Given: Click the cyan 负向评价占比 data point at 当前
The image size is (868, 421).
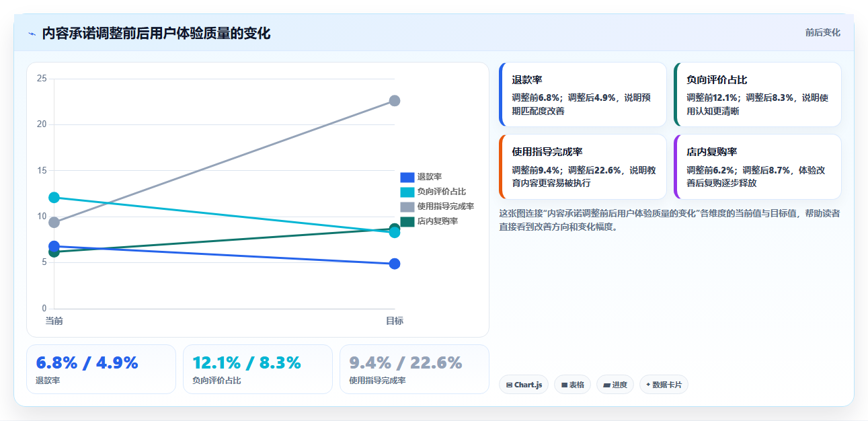Looking at the screenshot, I should [54, 198].
